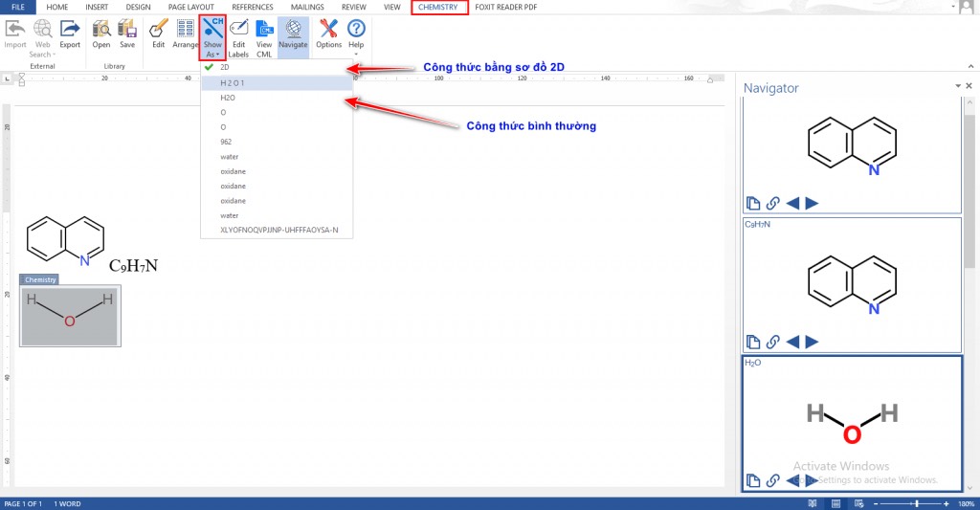The width and height of the screenshot is (980, 510).
Task: Open Navigator pane options dropdown arrow
Action: click(958, 85)
